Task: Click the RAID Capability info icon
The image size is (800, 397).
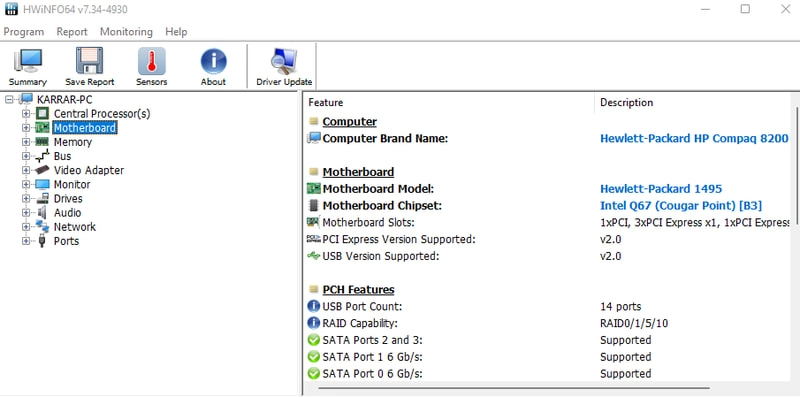Action: tap(314, 324)
